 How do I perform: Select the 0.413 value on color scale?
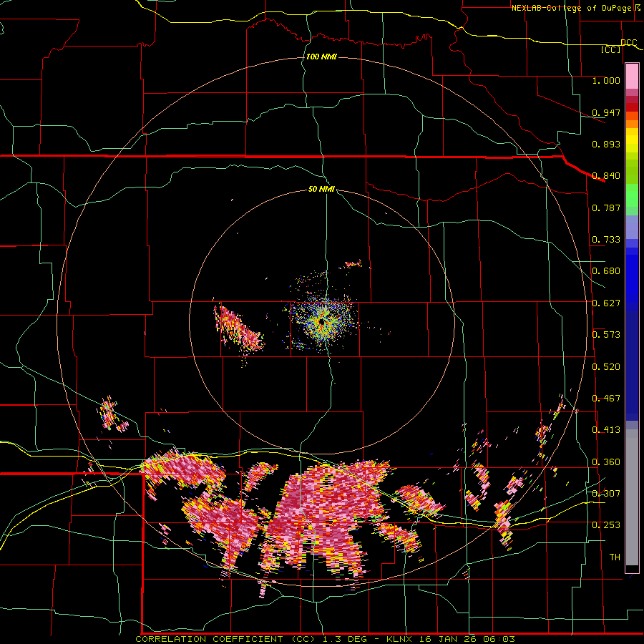tap(606, 430)
